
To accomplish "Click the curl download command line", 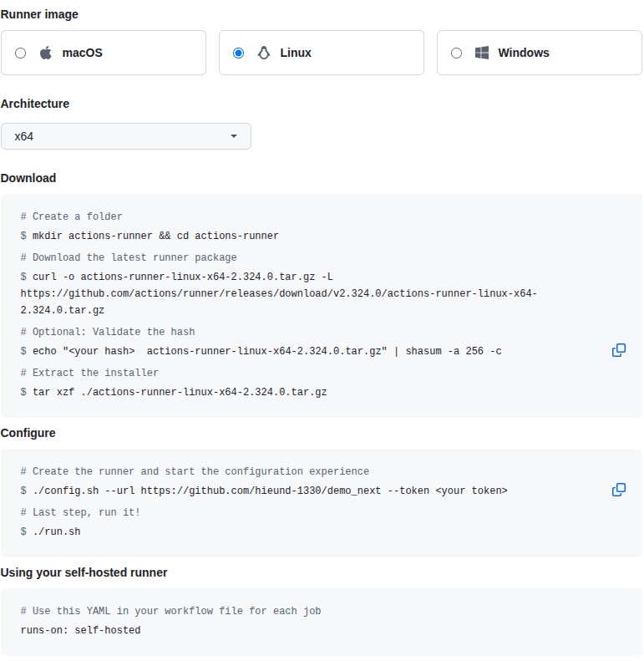I will coord(175,277).
